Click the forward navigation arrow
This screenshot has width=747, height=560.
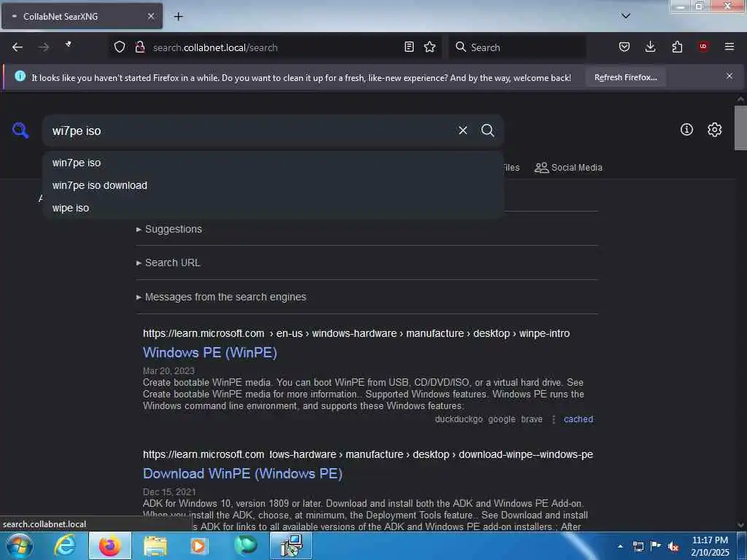[x=44, y=47]
